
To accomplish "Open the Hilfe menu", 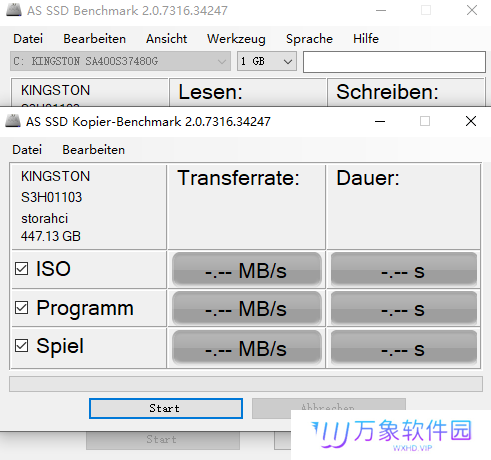I will point(366,39).
